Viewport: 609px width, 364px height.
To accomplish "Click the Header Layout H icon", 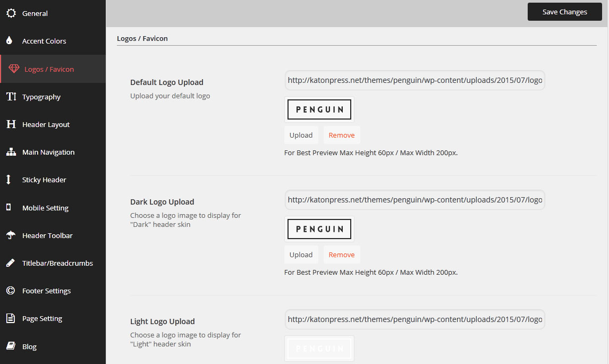I will tap(11, 124).
